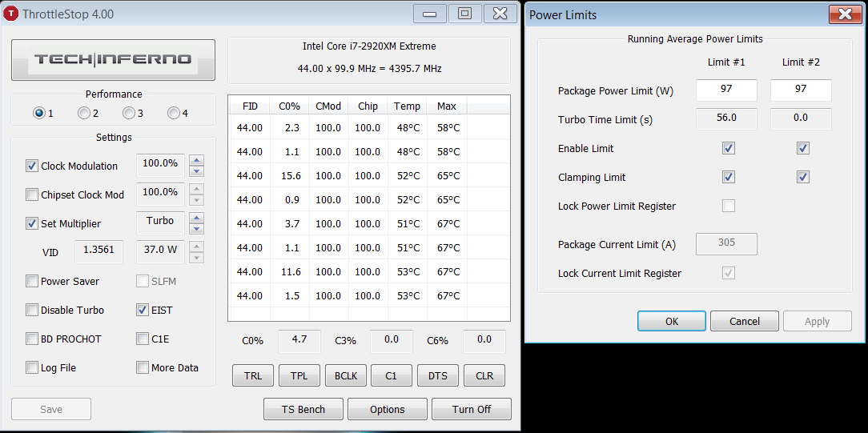Viewport: 868px width, 433px height.
Task: Click the Turbo Time Limit 56.0 field
Action: tap(726, 118)
